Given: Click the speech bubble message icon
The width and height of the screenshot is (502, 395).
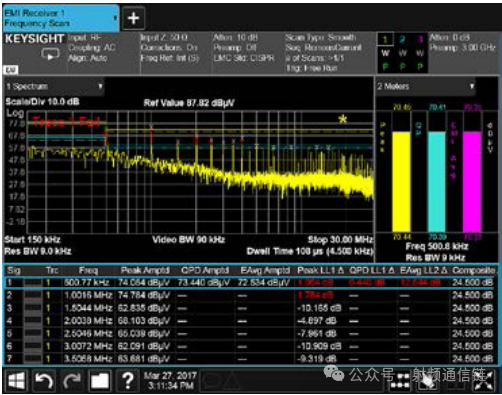Looking at the screenshot, I should (211, 380).
